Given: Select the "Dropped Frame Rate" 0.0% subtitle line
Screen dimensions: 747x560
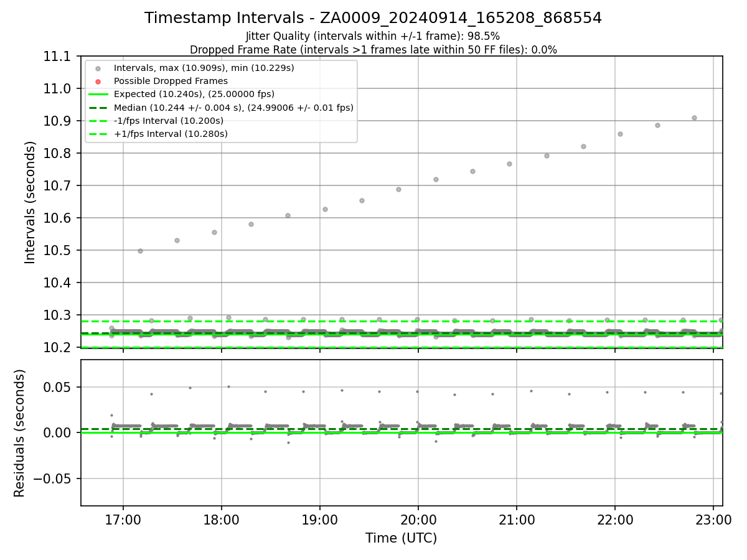Looking at the screenshot, I should pos(373,50).
